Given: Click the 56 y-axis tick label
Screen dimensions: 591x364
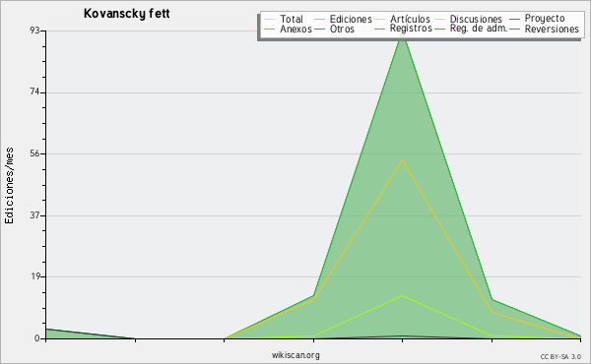Looking at the screenshot, I should click(x=35, y=153).
